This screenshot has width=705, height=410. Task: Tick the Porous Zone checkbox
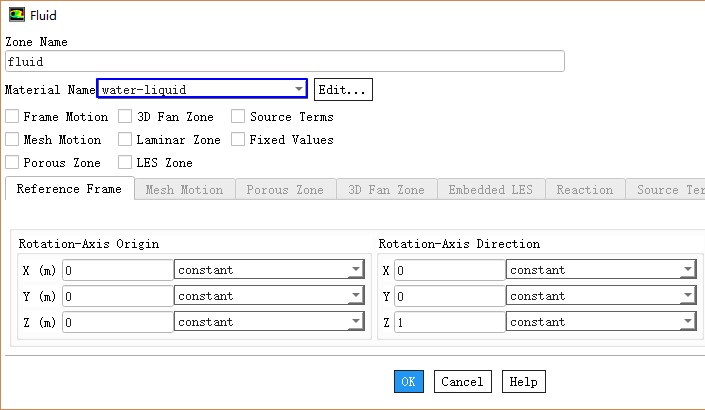coord(12,162)
